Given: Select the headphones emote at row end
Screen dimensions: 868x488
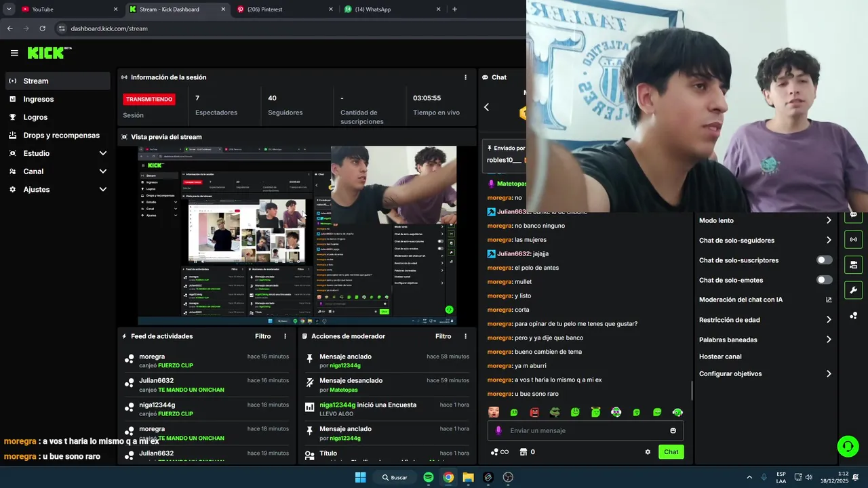Looking at the screenshot, I should [677, 412].
